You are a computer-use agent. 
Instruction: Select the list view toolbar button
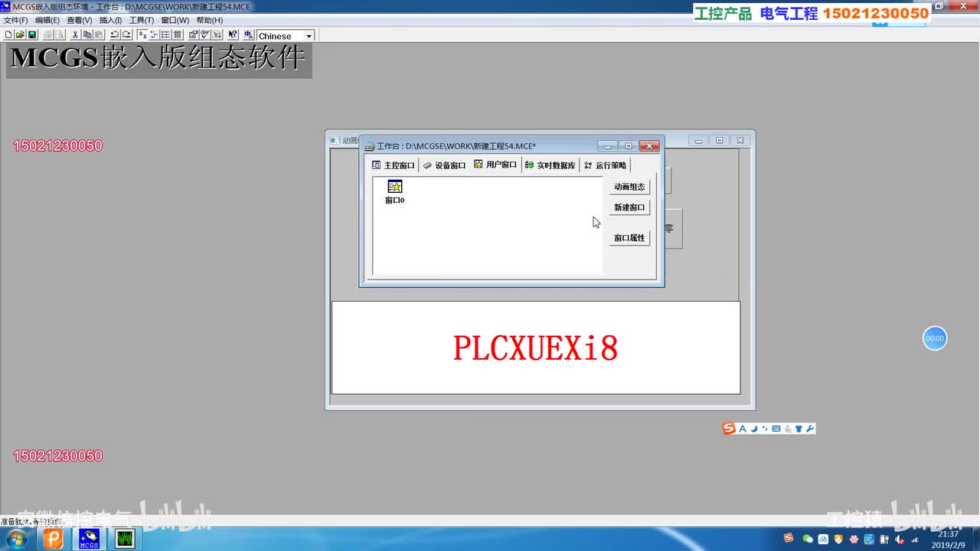click(x=165, y=35)
